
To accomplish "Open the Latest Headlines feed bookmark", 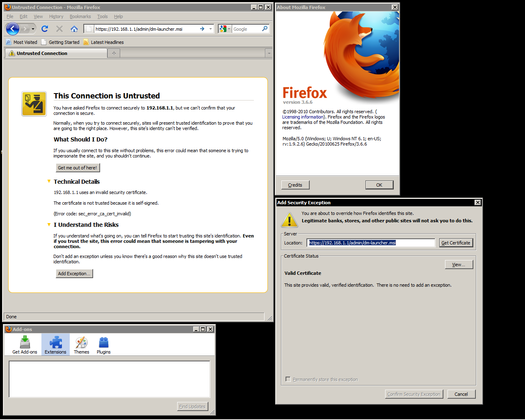I will (103, 42).
